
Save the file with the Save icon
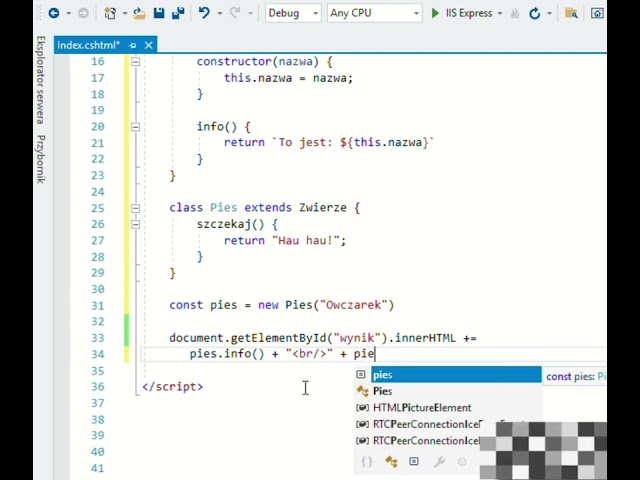(159, 13)
